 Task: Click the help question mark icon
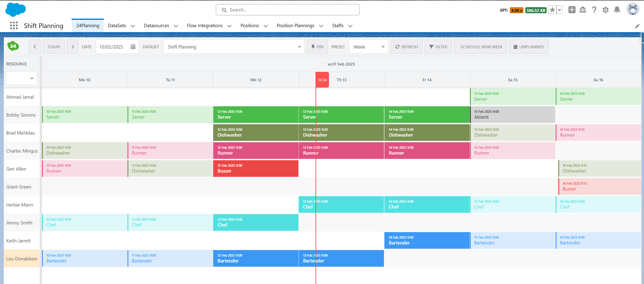(x=594, y=10)
